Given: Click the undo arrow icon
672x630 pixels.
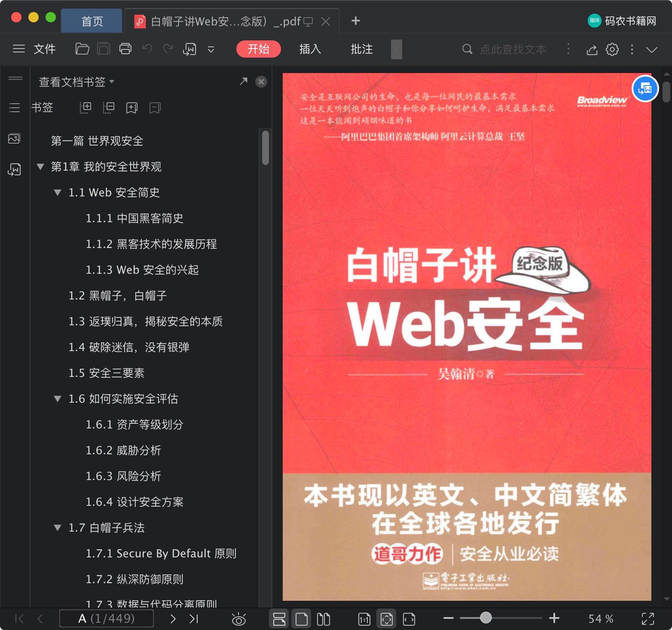Looking at the screenshot, I should [147, 49].
